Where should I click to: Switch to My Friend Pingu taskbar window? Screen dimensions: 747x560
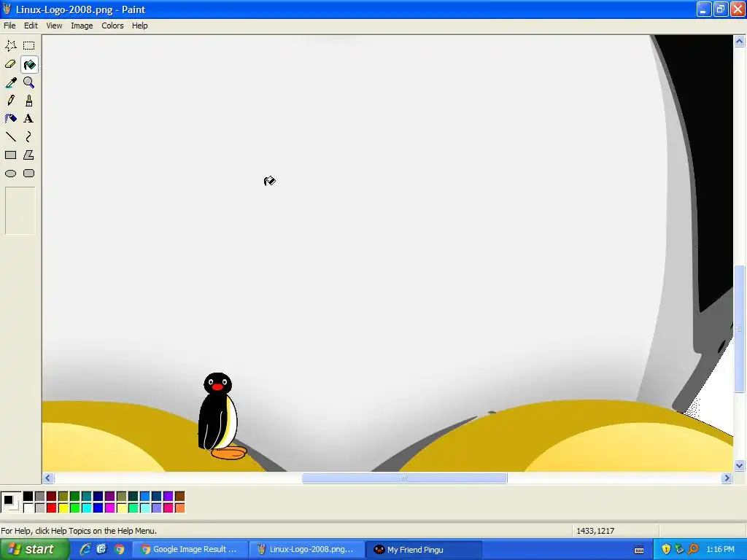424,550
